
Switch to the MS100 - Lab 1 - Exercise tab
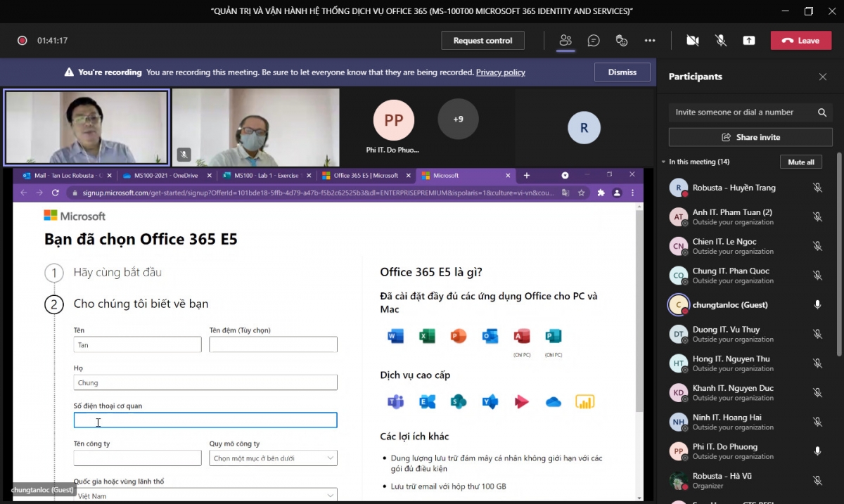point(266,175)
